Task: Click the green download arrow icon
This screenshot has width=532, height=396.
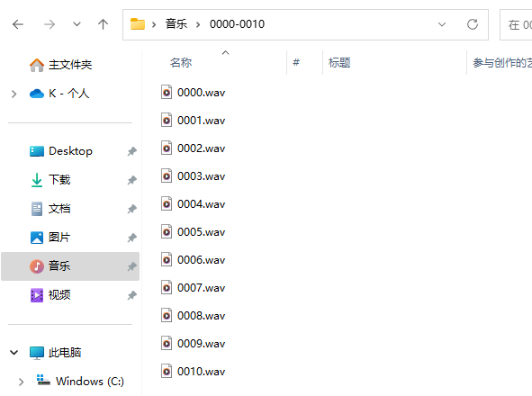Action: 37,180
